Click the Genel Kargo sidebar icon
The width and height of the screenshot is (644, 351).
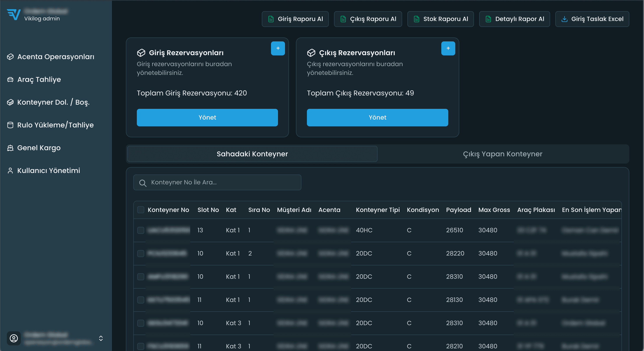point(10,148)
